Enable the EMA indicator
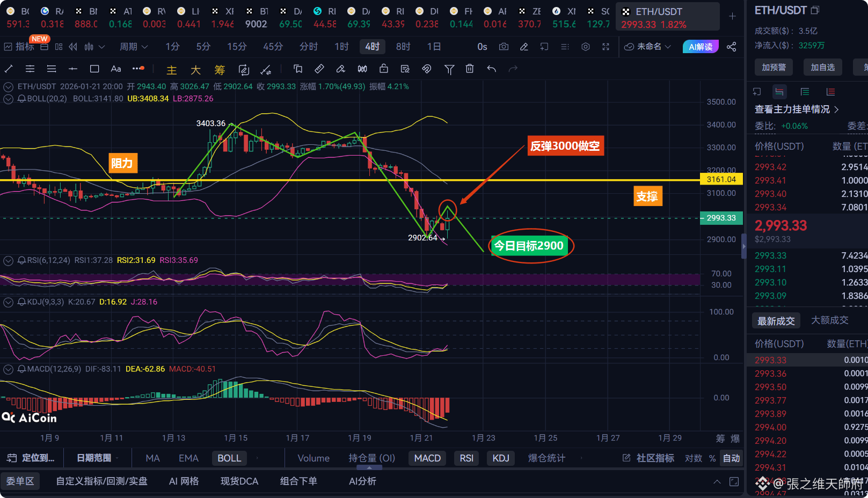Image resolution: width=868 pixels, height=498 pixels. (188, 458)
